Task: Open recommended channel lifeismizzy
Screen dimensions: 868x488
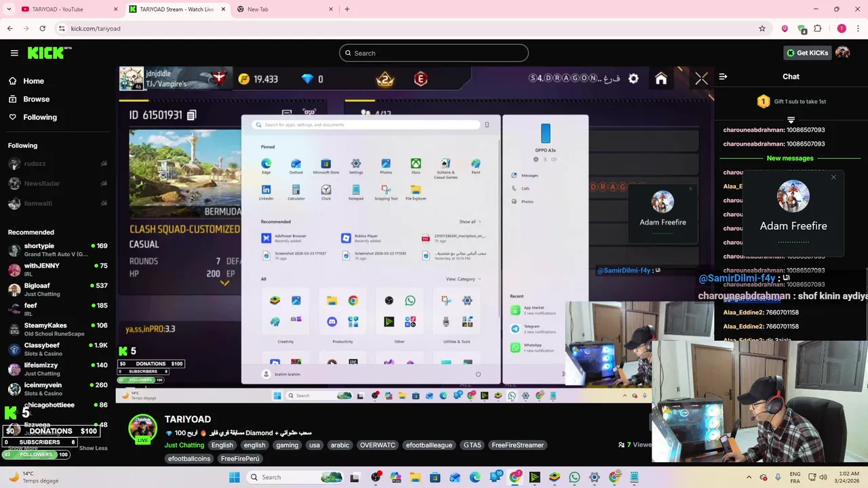Action: pos(58,369)
